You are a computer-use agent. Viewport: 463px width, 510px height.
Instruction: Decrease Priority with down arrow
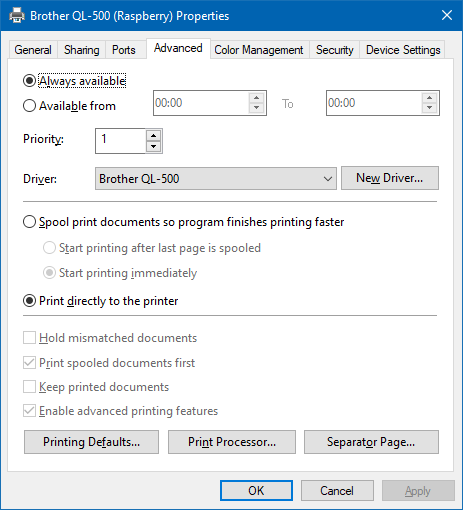(x=153, y=146)
